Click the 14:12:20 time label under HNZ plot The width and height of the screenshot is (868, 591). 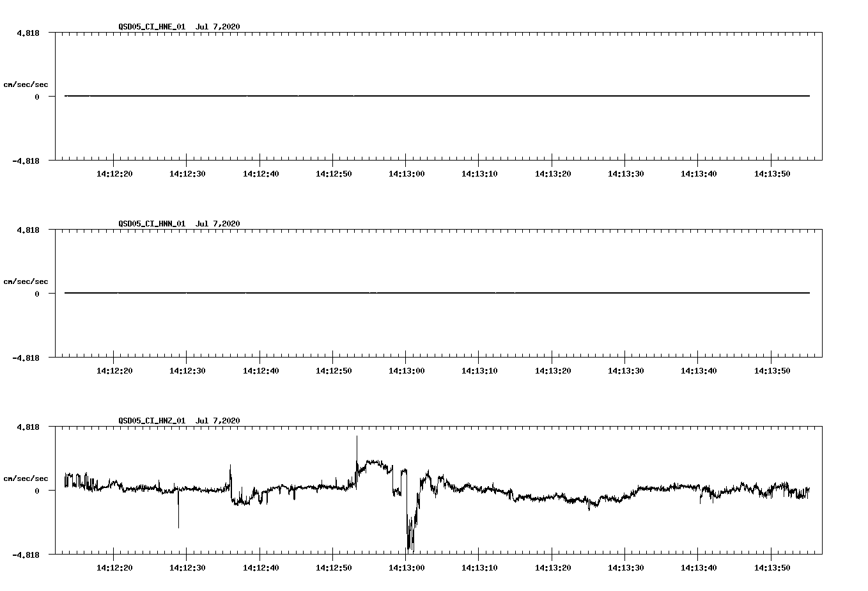pyautogui.click(x=114, y=568)
